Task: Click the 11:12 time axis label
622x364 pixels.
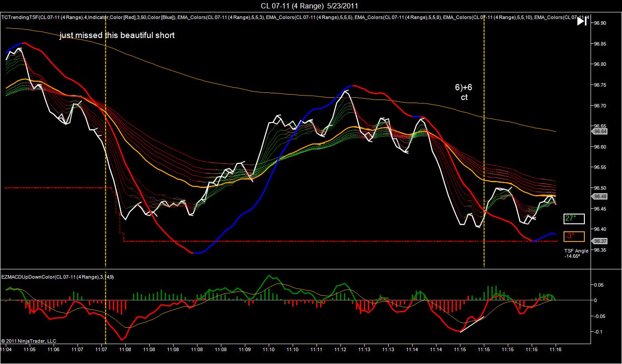Action: coord(340,349)
